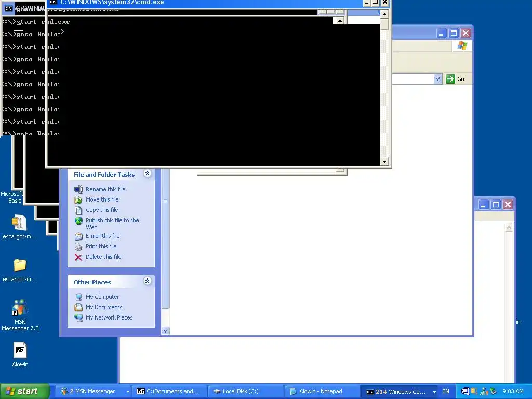The height and width of the screenshot is (399, 532).
Task: Maximize the front cmd.exe window
Action: click(x=375, y=3)
